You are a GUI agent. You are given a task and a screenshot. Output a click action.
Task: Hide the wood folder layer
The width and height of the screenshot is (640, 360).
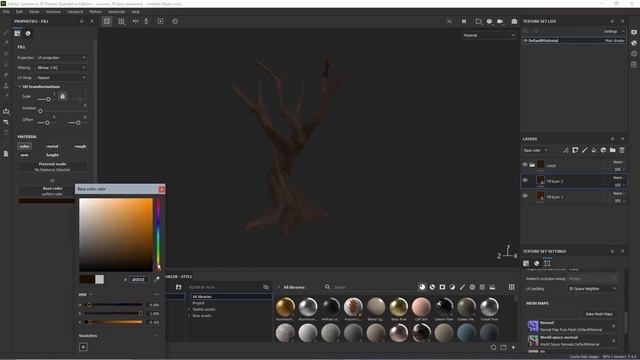(525, 164)
